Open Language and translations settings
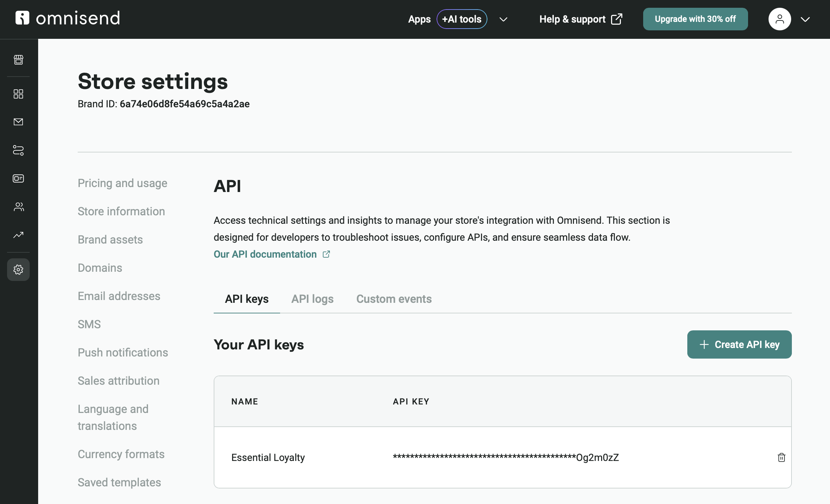Image resolution: width=830 pixels, height=504 pixels. (x=113, y=418)
